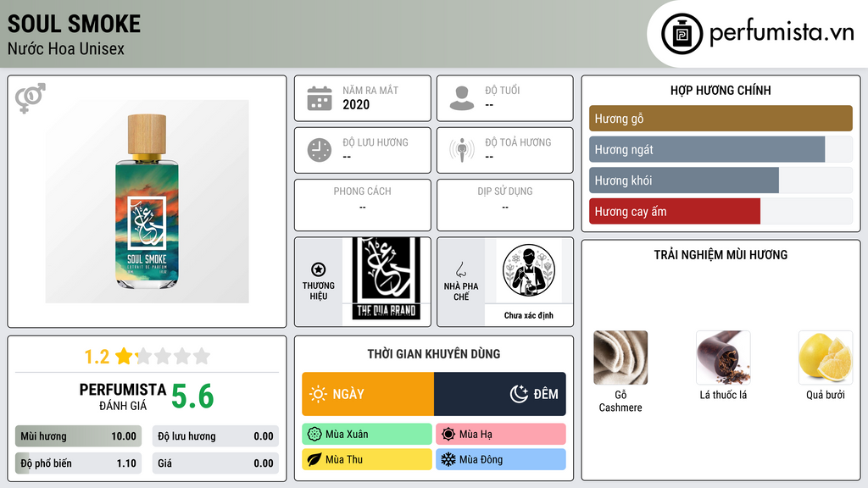Screen dimensions: 868x488
Task: Click the Nhà Pha Chế perfumer label
Action: 460,291
